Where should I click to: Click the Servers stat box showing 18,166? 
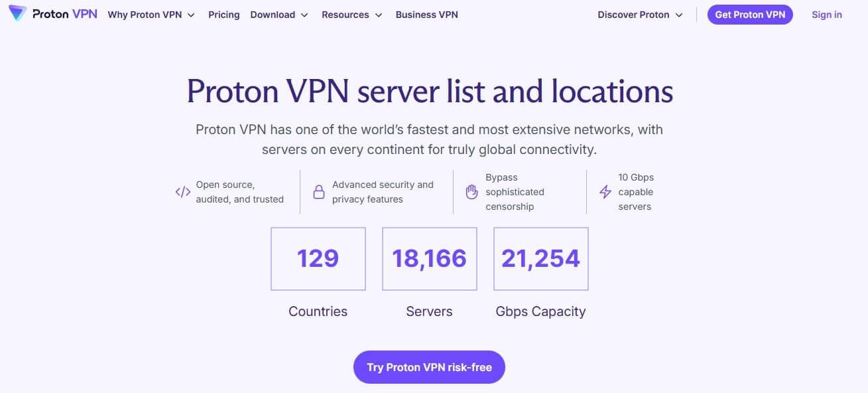429,258
